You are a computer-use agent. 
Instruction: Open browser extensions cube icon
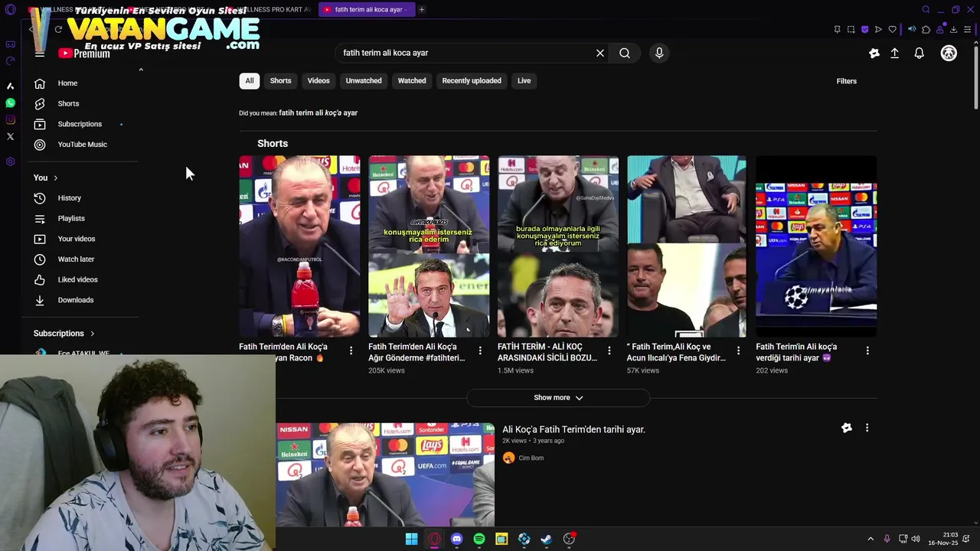tap(926, 29)
